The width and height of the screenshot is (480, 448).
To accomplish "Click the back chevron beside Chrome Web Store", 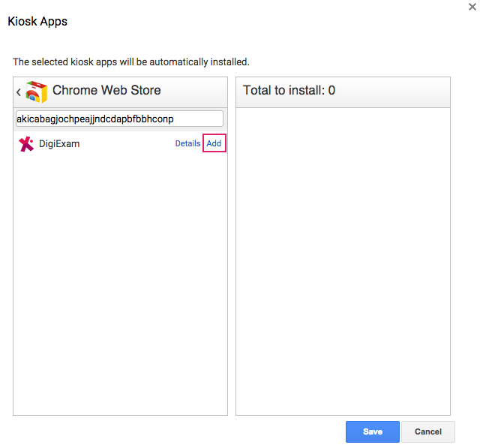I will click(x=19, y=92).
